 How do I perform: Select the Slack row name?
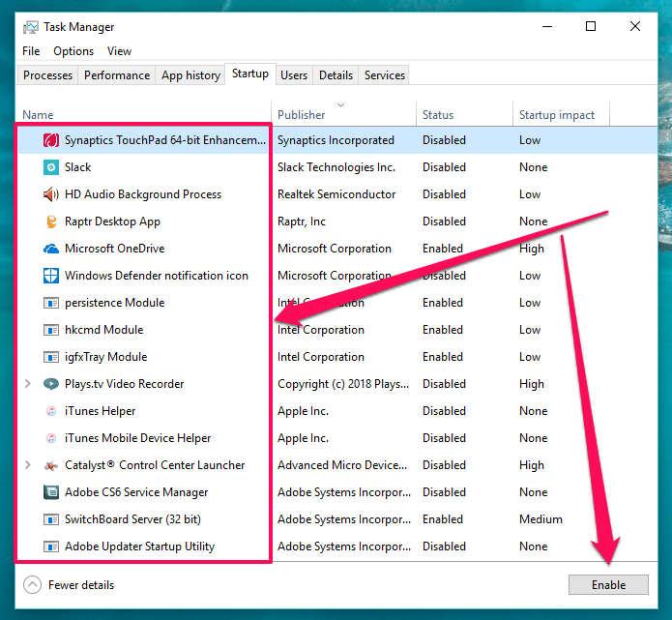(78, 167)
